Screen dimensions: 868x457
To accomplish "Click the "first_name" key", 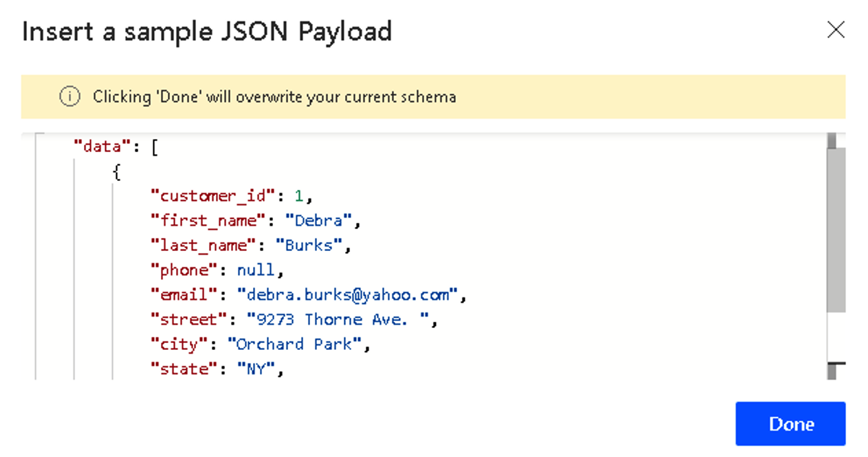I will pyautogui.click(x=208, y=220).
